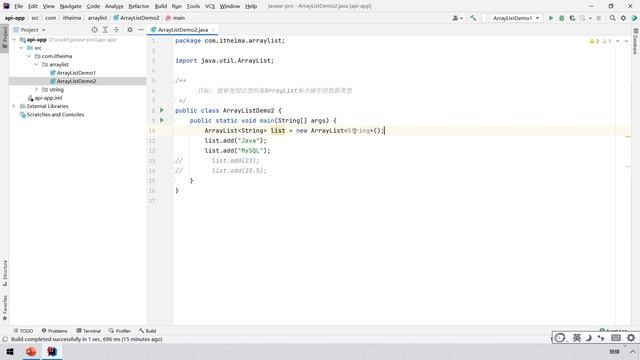Run with coverage from the toolbar

pos(572,18)
